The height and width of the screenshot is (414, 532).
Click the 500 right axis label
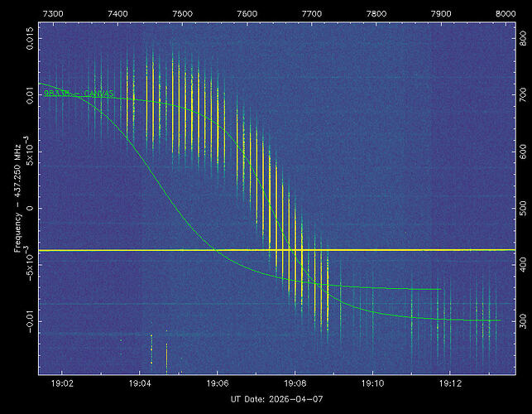(522, 207)
